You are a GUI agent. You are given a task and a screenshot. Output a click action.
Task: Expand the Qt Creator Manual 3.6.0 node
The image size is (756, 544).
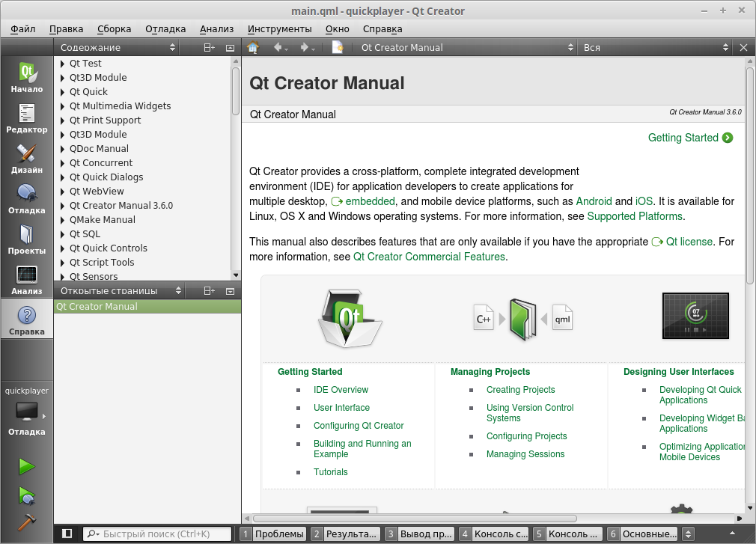point(62,206)
